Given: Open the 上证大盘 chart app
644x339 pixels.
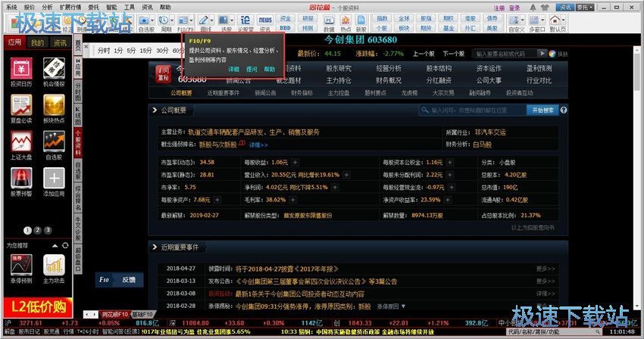Looking at the screenshot, I should tap(21, 142).
